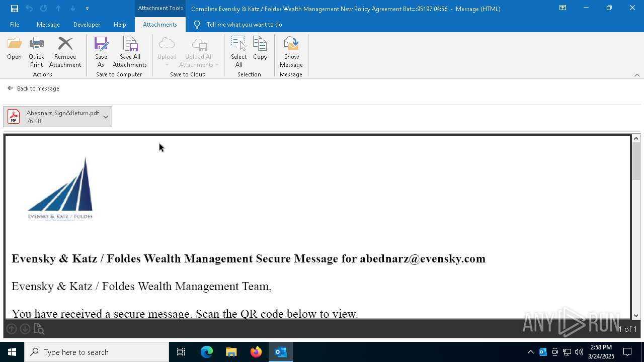This screenshot has height=362, width=644.
Task: Click the Next Item down arrow
Action: 73,9
